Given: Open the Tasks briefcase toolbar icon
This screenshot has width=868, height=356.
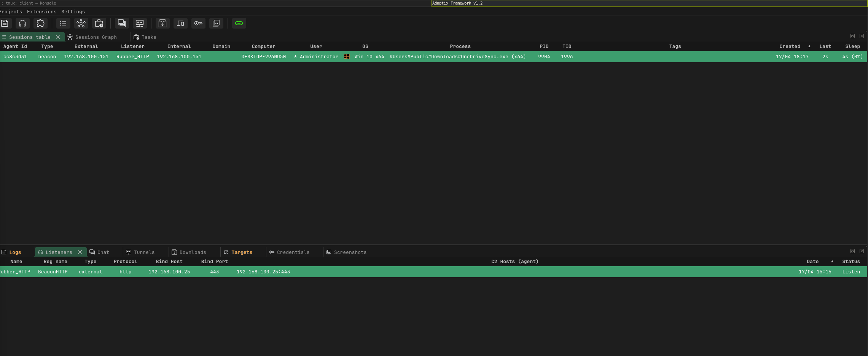Looking at the screenshot, I should click(x=99, y=23).
